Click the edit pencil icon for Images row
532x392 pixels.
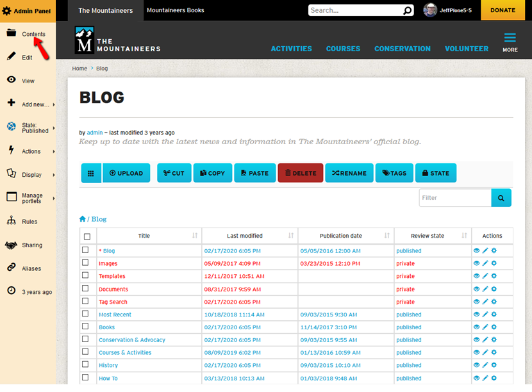(x=485, y=264)
